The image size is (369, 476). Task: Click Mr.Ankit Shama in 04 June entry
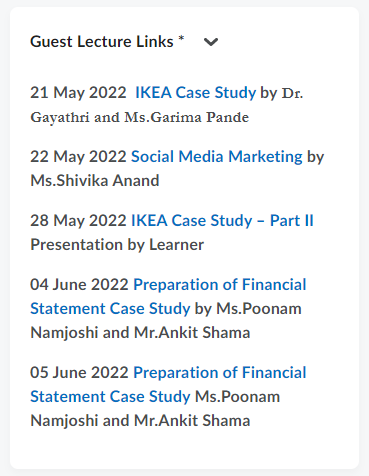click(x=192, y=332)
